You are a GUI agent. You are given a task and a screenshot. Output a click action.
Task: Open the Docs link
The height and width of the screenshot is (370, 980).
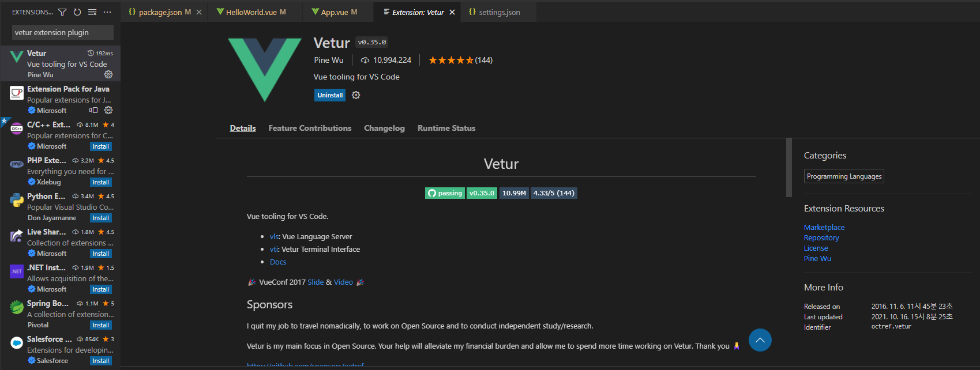coord(278,262)
